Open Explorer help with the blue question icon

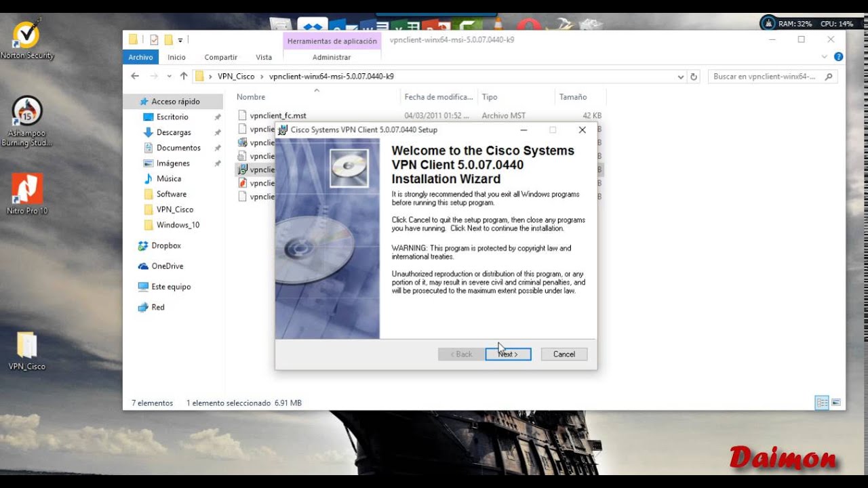(838, 57)
